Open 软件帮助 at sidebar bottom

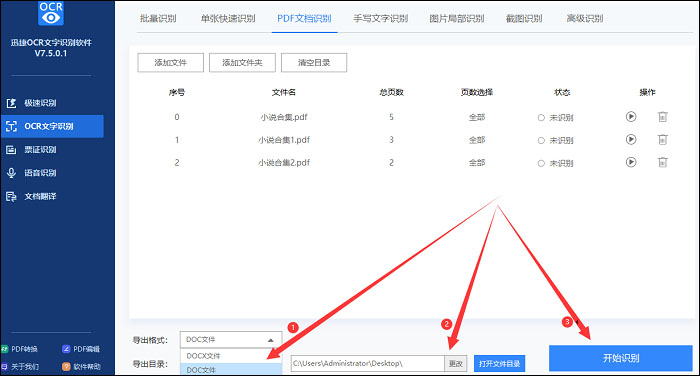(x=81, y=367)
